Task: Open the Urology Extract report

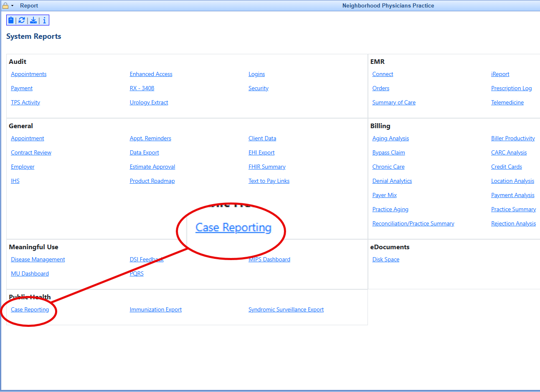Action: point(149,103)
